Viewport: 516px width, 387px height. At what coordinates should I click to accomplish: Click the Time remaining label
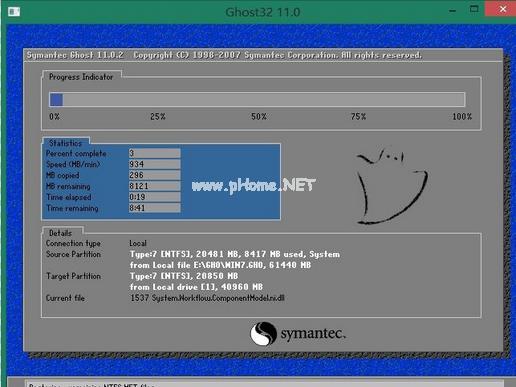[72, 208]
